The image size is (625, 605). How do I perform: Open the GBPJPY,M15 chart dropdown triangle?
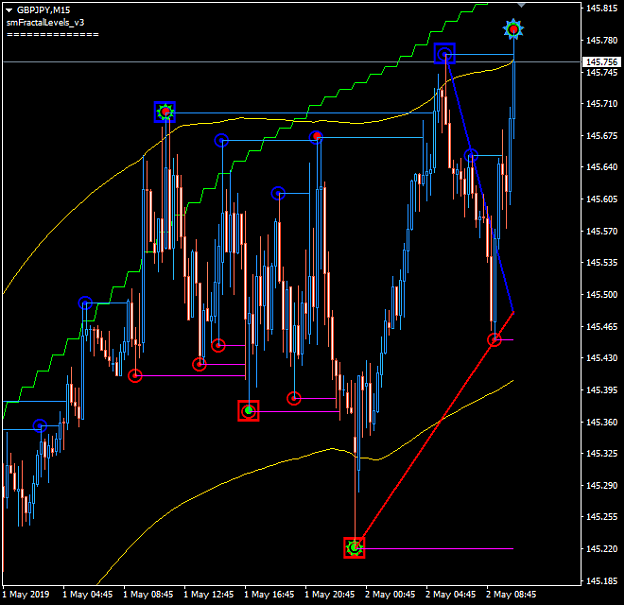[x=9, y=10]
